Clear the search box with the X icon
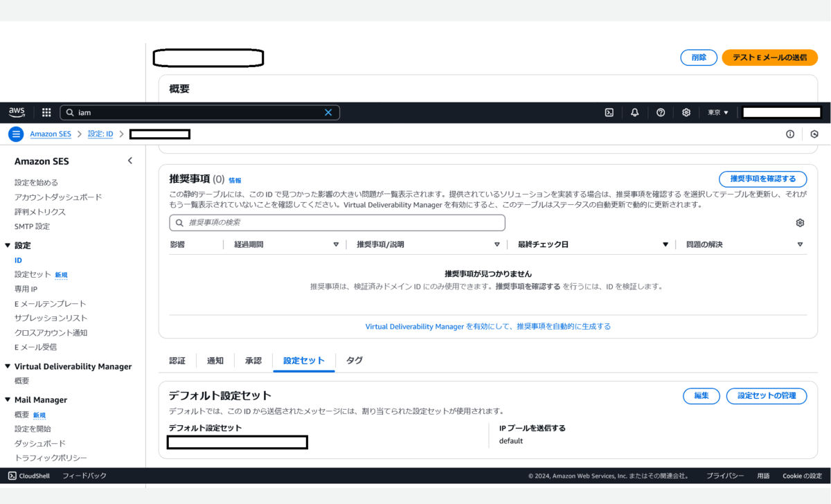Screen dimensions: 831x504 [x=328, y=112]
